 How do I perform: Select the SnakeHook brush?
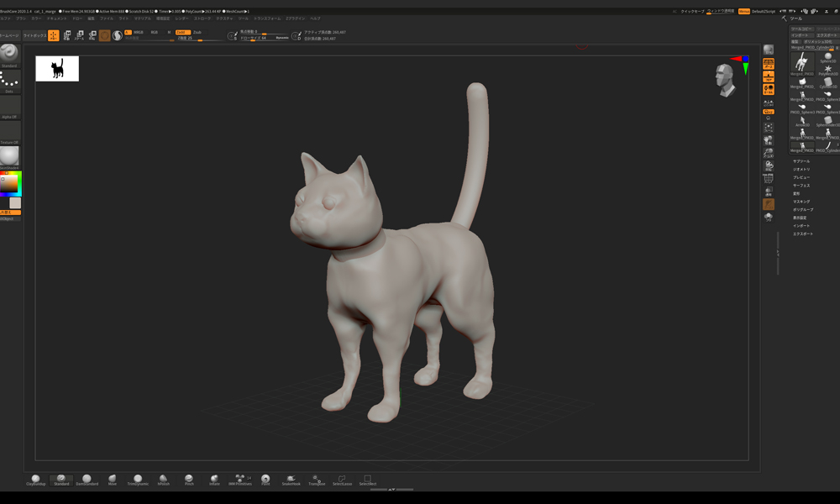[291, 480]
